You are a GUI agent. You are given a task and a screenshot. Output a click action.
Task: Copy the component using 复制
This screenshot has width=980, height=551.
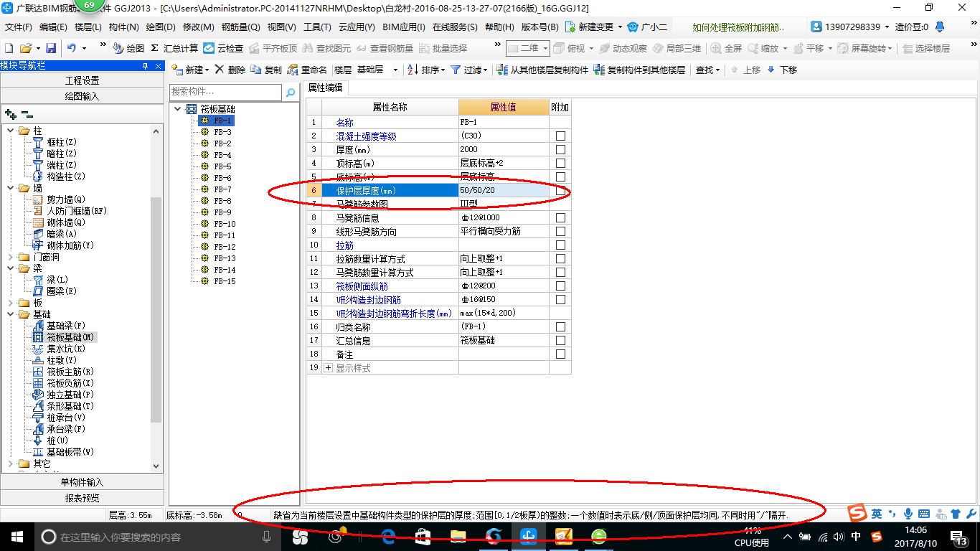click(x=267, y=70)
